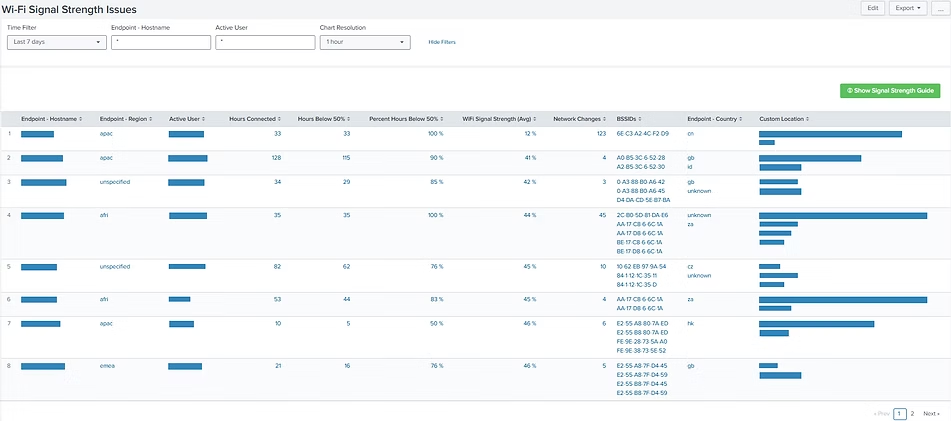Open the Export dropdown menu
951x421 pixels.
coord(908,8)
